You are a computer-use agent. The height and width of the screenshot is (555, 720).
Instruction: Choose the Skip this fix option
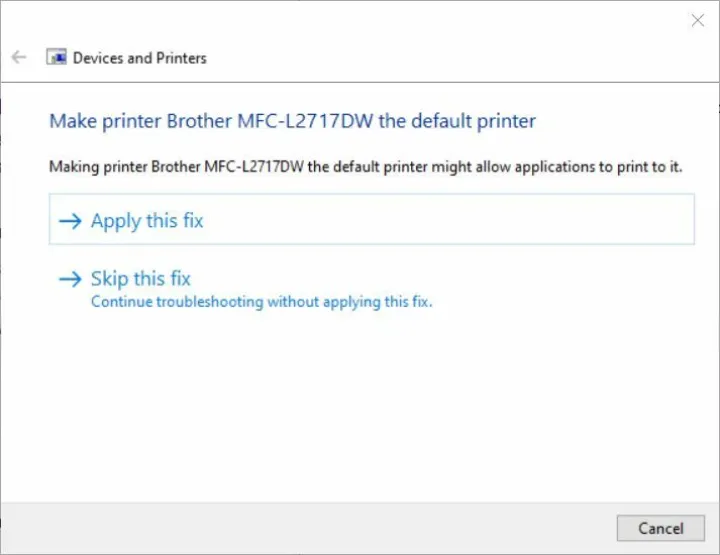140,279
